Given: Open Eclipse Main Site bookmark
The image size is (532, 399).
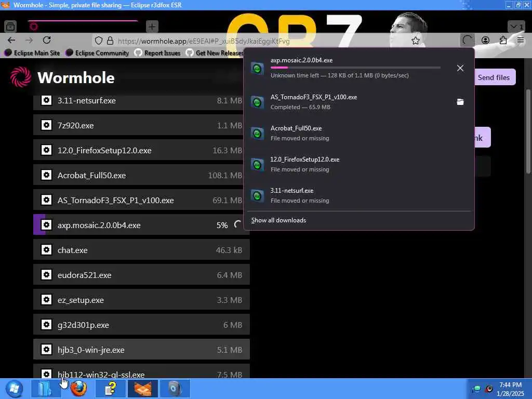Looking at the screenshot, I should click(x=32, y=53).
